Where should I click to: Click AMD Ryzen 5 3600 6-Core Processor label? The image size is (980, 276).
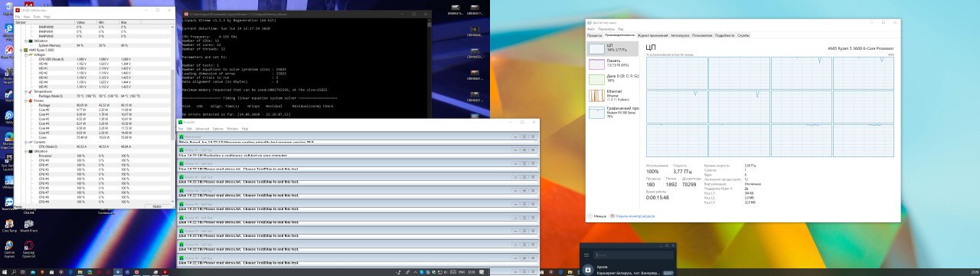click(861, 48)
